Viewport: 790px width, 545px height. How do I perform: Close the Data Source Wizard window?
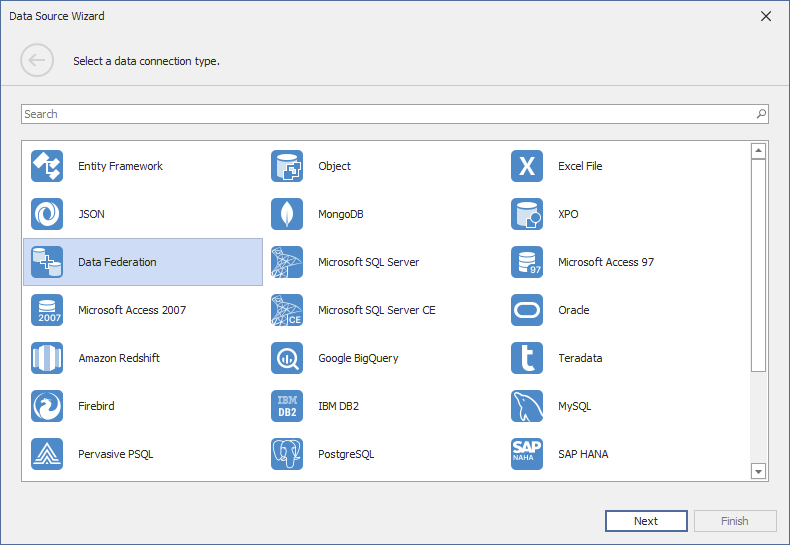tap(766, 16)
